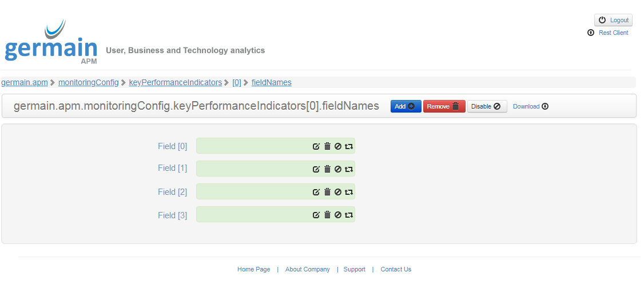Open the Rest Client link

[613, 33]
